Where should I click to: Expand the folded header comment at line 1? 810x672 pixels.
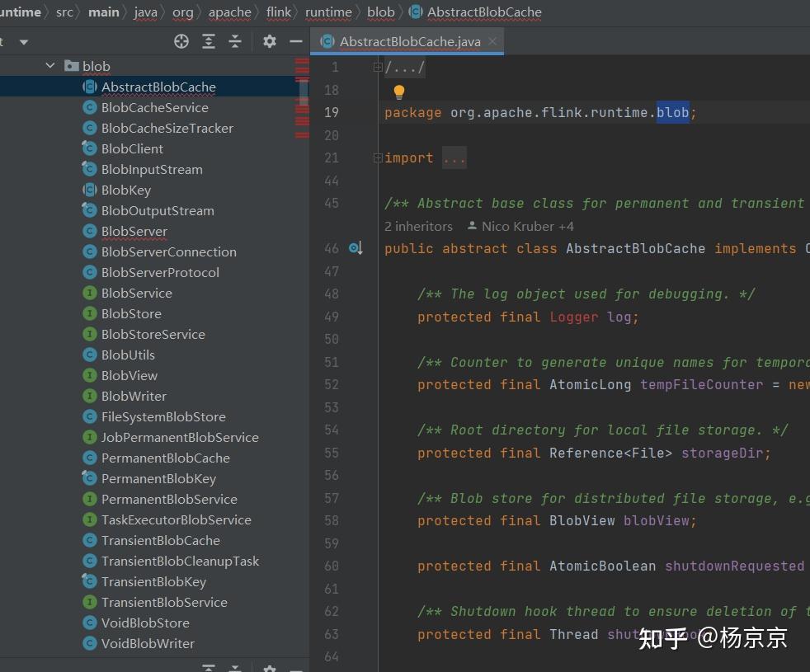(378, 68)
